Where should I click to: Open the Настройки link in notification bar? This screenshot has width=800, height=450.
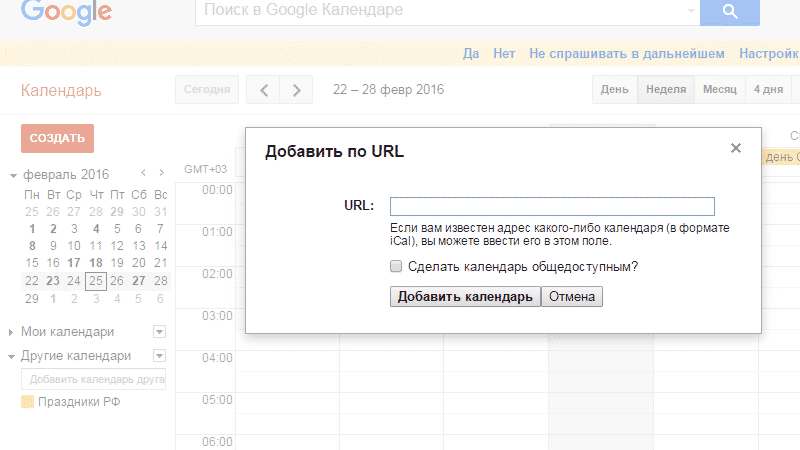[769, 54]
